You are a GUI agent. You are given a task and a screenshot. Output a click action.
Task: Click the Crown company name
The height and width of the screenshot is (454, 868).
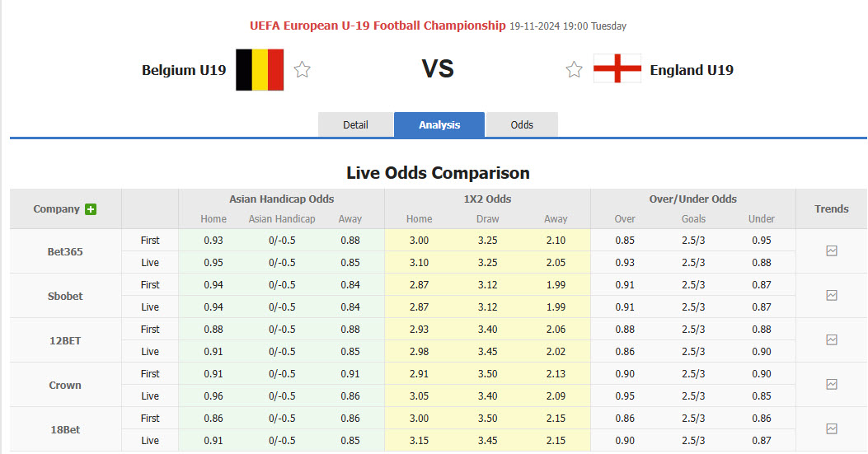pyautogui.click(x=65, y=385)
